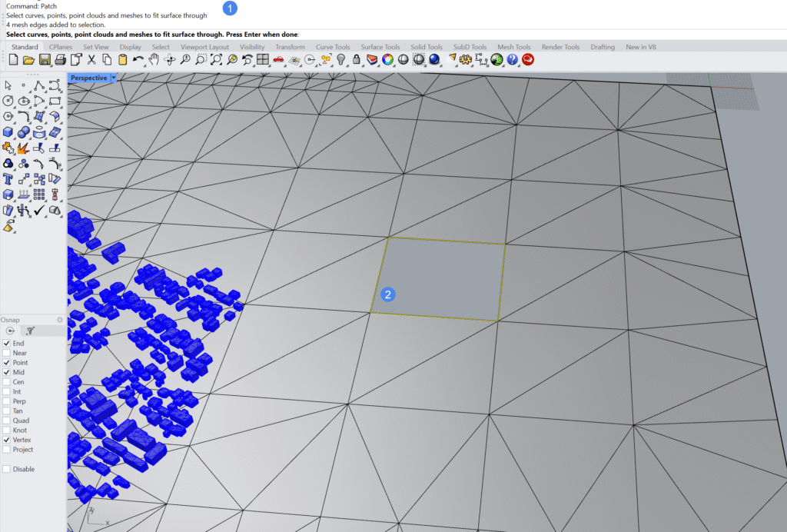The width and height of the screenshot is (787, 532).
Task: Select the Pan view hand tool
Action: 154,59
